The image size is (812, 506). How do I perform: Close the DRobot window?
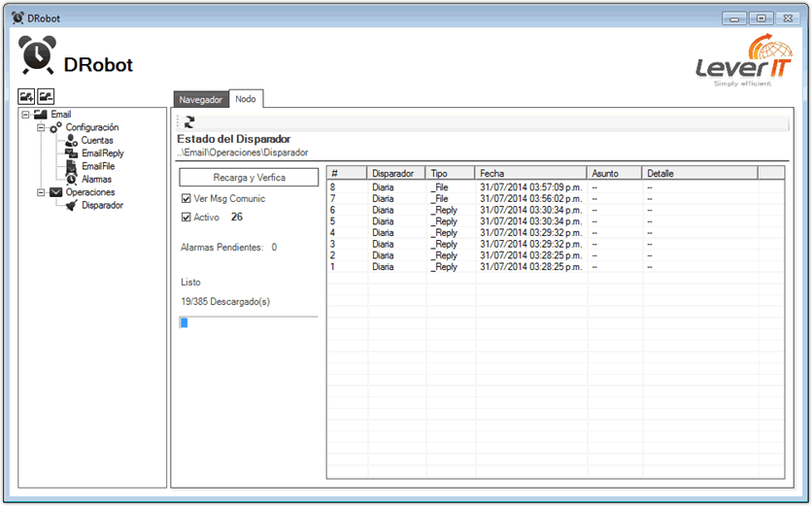[788, 18]
